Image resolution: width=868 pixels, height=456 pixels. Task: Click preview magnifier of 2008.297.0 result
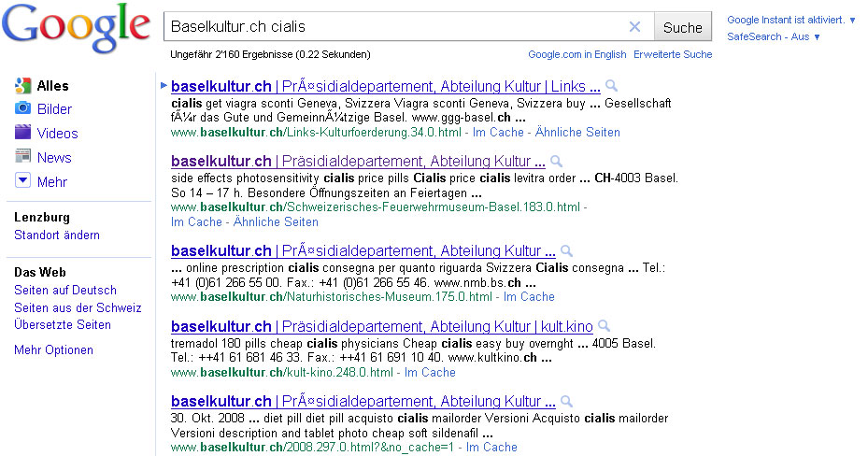566,401
